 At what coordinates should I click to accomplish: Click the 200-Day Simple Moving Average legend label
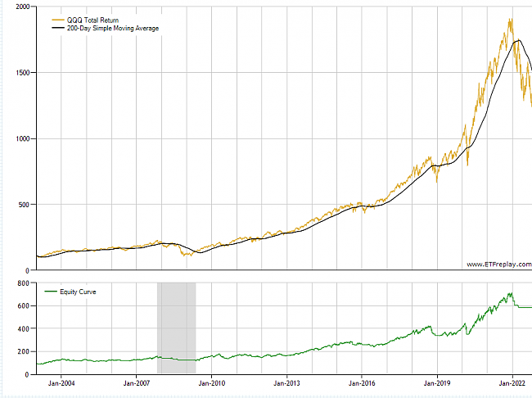[x=113, y=28]
